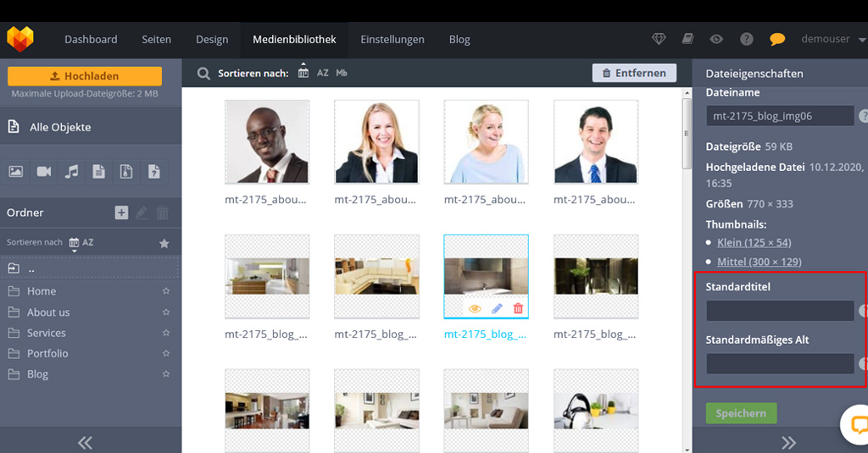Image resolution: width=868 pixels, height=453 pixels.
Task: Open the Einstellungen menu
Action: click(x=392, y=39)
